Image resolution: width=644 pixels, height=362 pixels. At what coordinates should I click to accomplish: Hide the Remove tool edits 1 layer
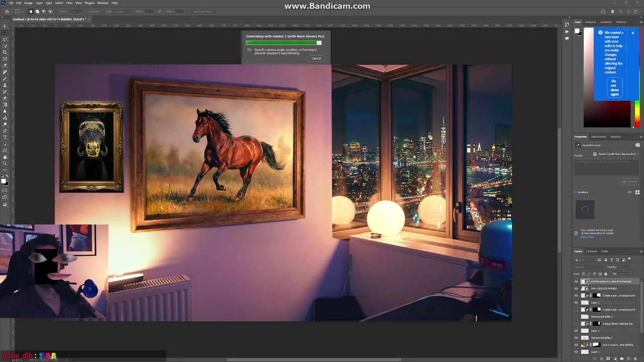(x=576, y=338)
